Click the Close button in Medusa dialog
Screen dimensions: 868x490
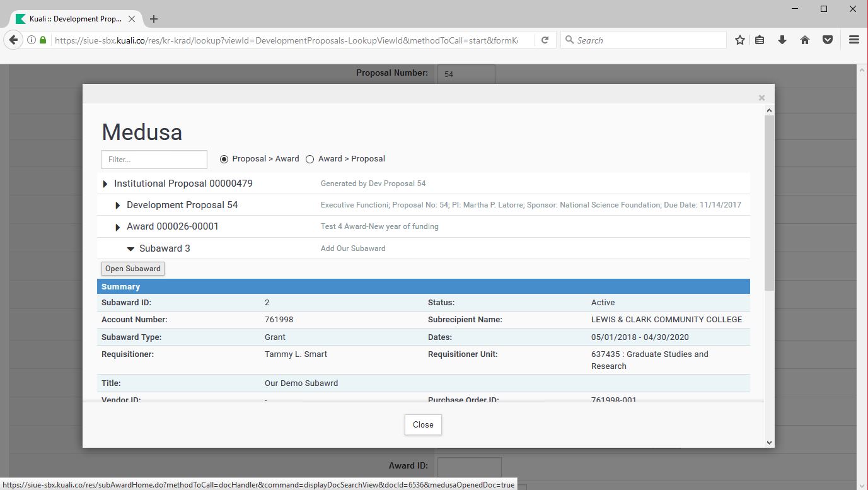pos(423,424)
